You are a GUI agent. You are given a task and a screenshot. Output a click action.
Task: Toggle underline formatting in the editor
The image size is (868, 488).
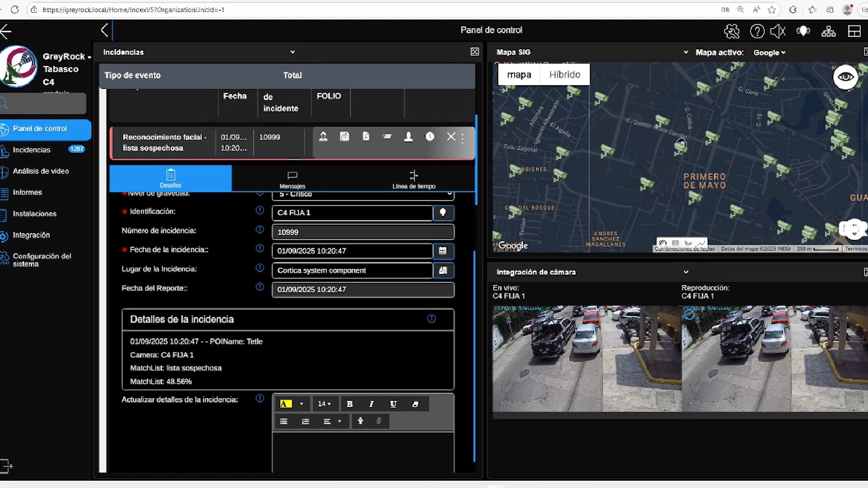tap(393, 404)
